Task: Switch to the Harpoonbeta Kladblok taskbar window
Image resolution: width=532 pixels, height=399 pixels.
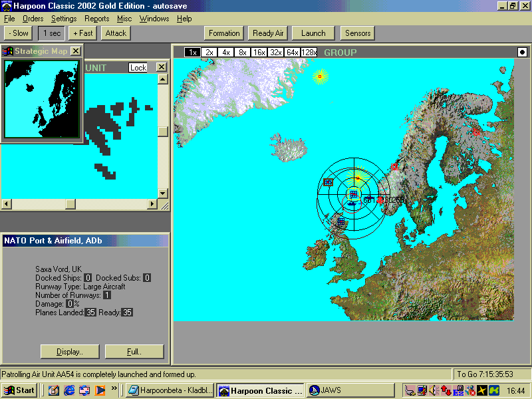Action: 170,390
